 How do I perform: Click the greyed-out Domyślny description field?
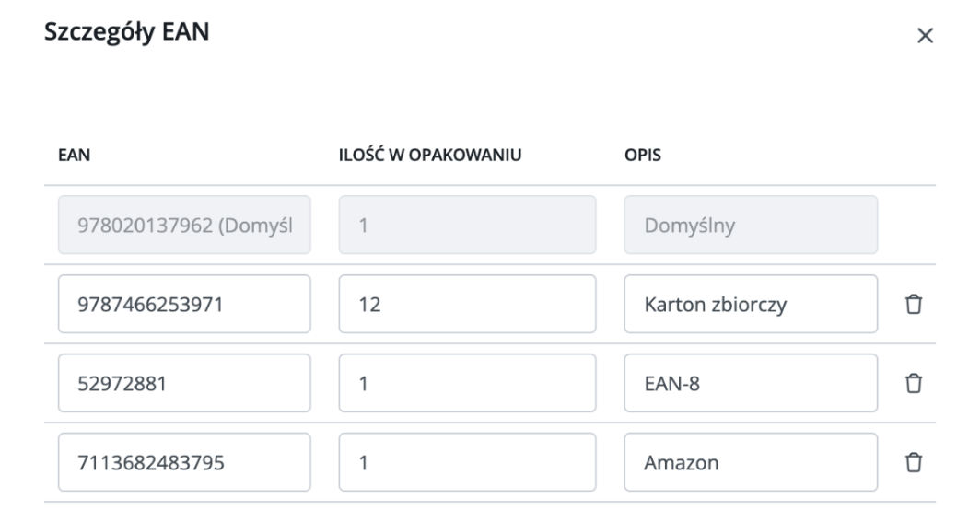coord(751,225)
